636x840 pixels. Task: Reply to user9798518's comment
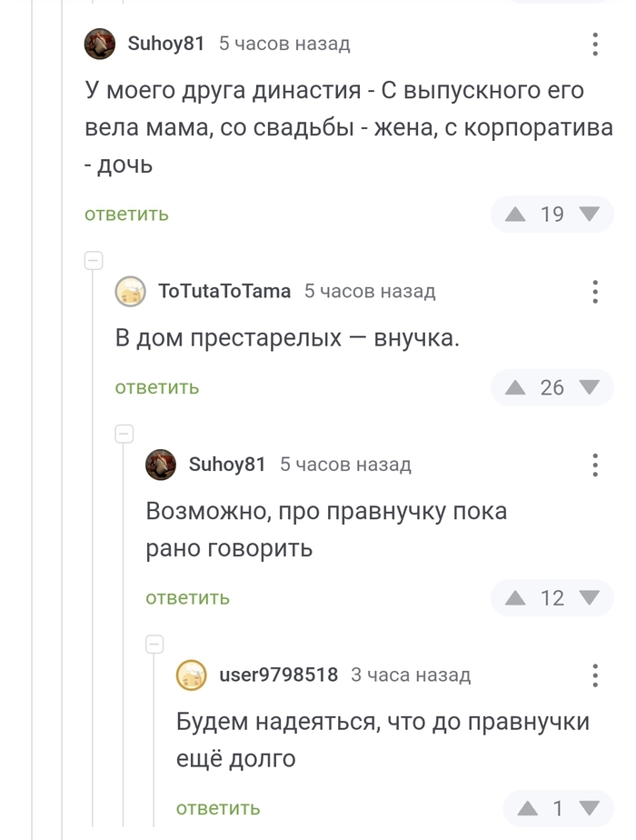[x=218, y=808]
